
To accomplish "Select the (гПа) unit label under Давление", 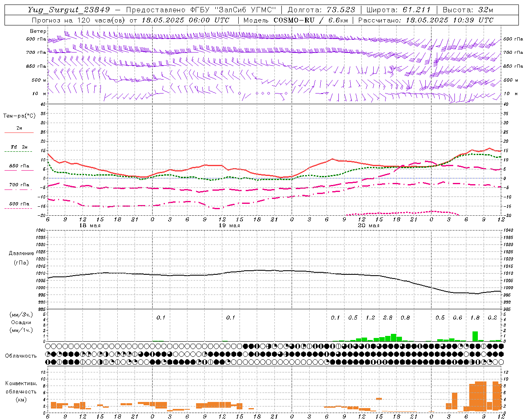I will click(x=21, y=262).
